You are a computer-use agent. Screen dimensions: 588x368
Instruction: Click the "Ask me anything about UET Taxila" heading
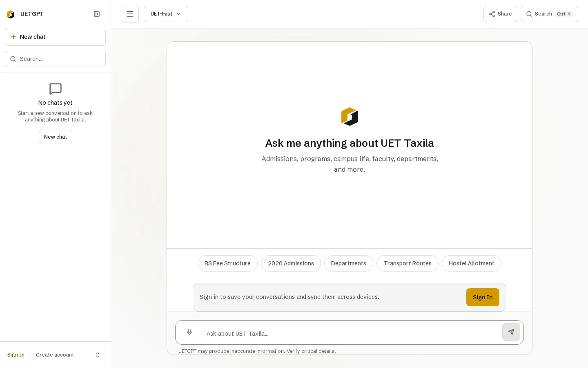pyautogui.click(x=350, y=143)
